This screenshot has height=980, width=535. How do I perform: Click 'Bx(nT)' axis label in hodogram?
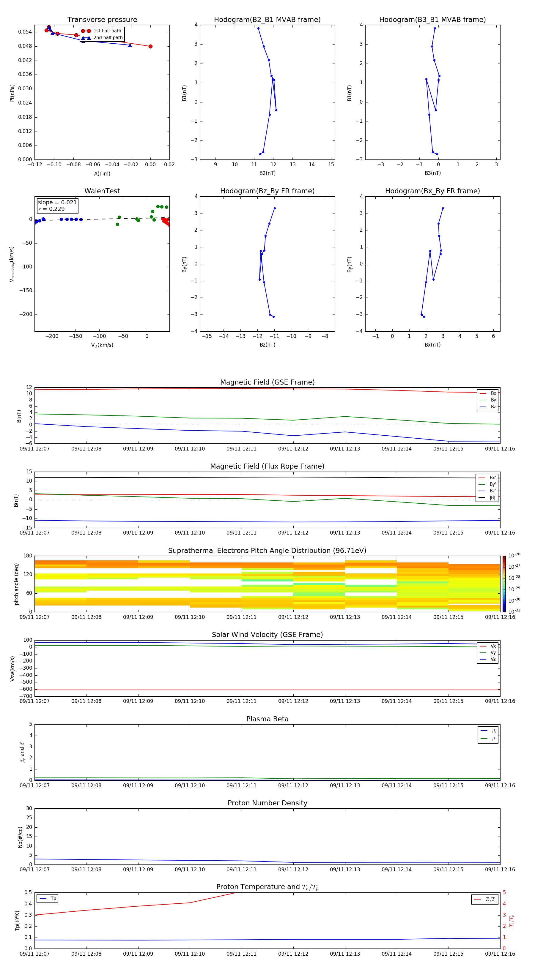432,345
